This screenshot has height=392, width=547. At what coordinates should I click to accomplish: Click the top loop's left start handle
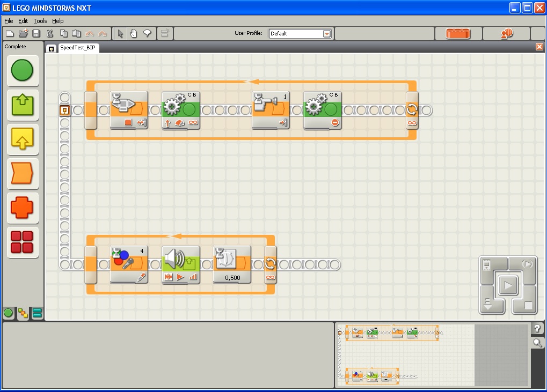pos(91,110)
